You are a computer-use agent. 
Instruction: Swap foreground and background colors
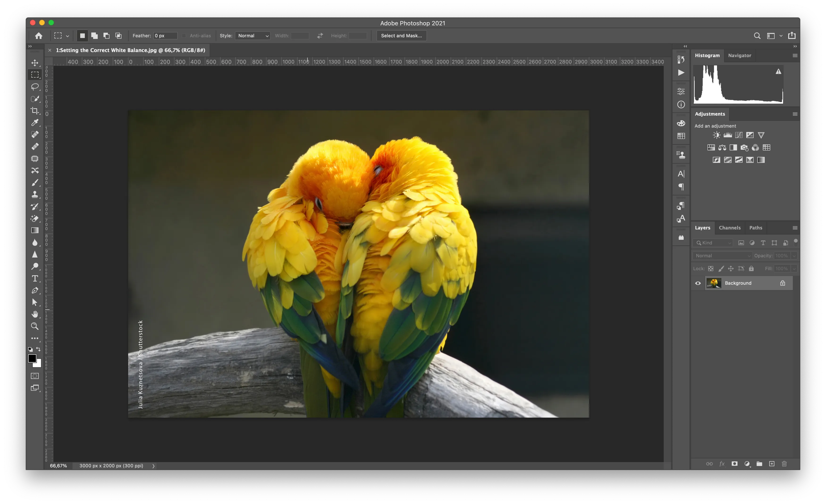[x=38, y=349]
